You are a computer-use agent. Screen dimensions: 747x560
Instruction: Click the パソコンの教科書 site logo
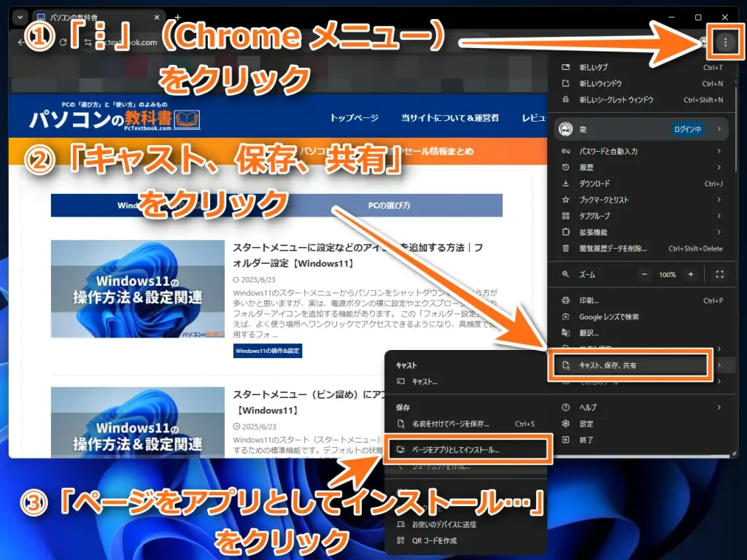coord(115,117)
